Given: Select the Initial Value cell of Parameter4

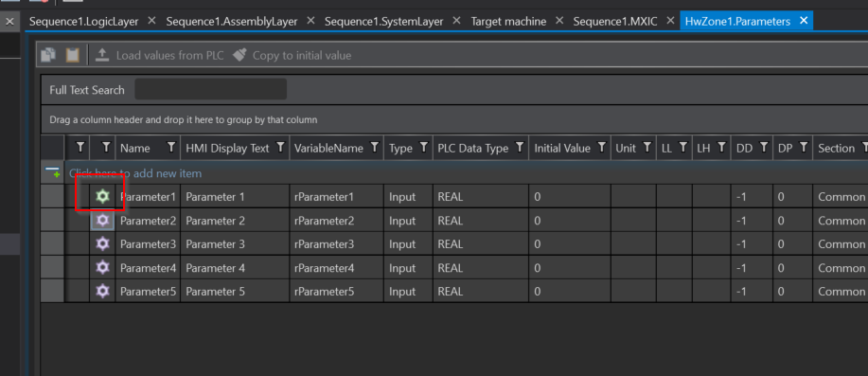Looking at the screenshot, I should 569,267.
